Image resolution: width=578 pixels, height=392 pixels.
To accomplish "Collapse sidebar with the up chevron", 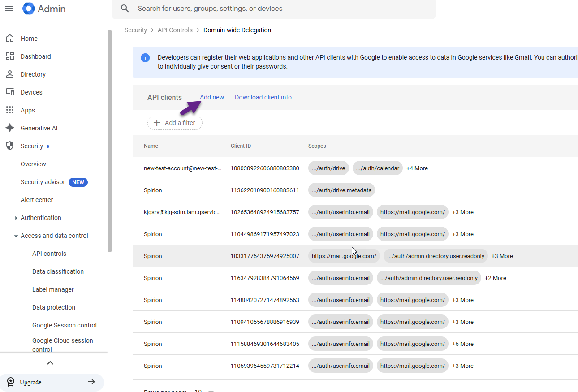I will (50, 363).
